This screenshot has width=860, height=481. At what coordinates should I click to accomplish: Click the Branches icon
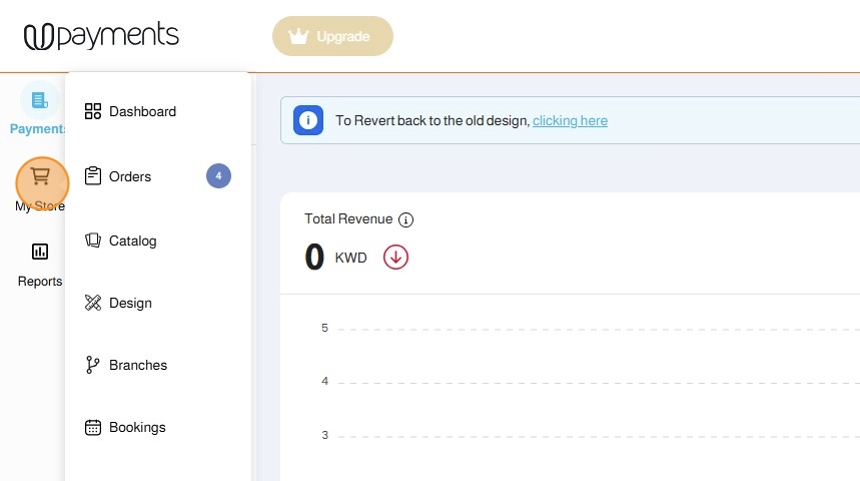pos(93,365)
